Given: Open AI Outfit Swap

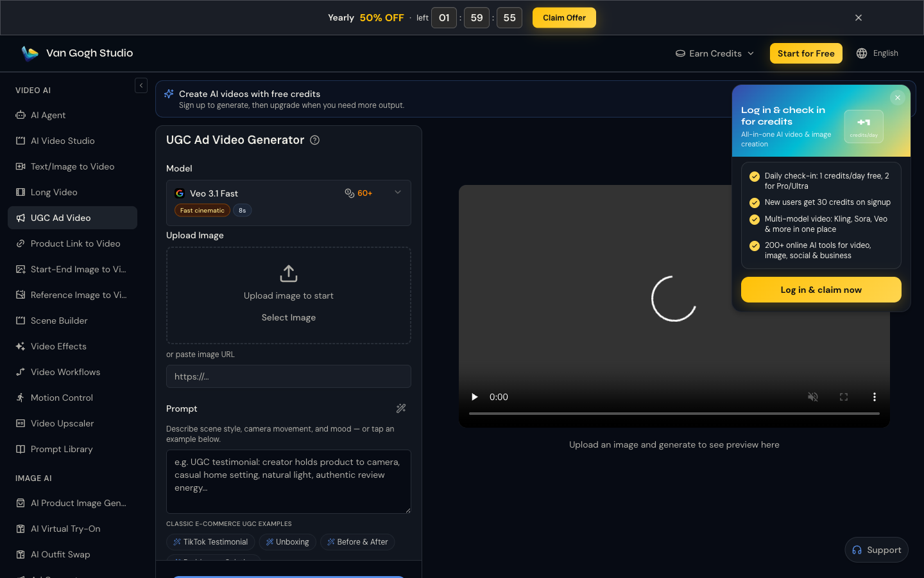Looking at the screenshot, I should 73,554.
